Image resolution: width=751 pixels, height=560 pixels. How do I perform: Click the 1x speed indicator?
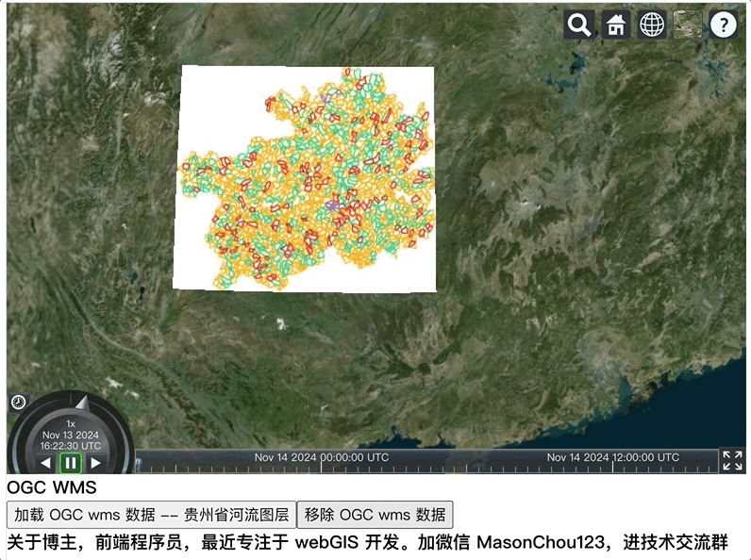(x=71, y=423)
